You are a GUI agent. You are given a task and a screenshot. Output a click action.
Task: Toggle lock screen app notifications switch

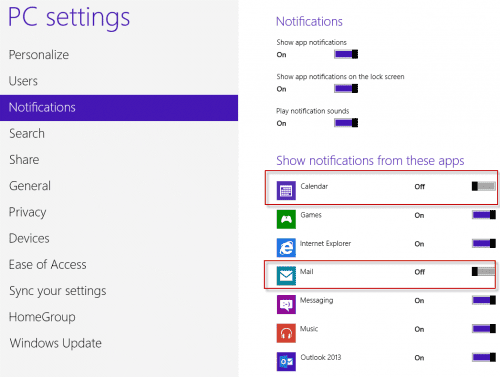click(346, 88)
